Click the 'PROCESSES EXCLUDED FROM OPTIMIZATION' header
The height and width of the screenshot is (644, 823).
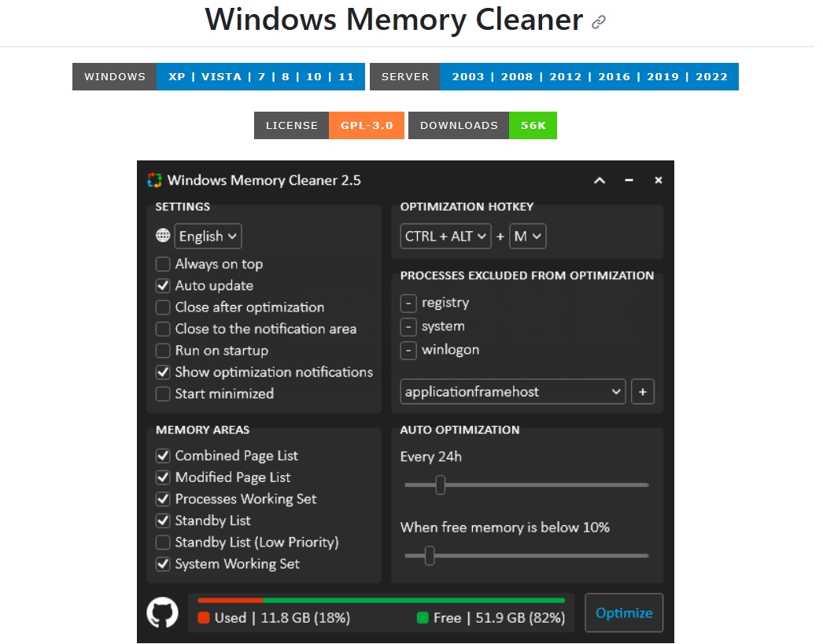point(527,276)
